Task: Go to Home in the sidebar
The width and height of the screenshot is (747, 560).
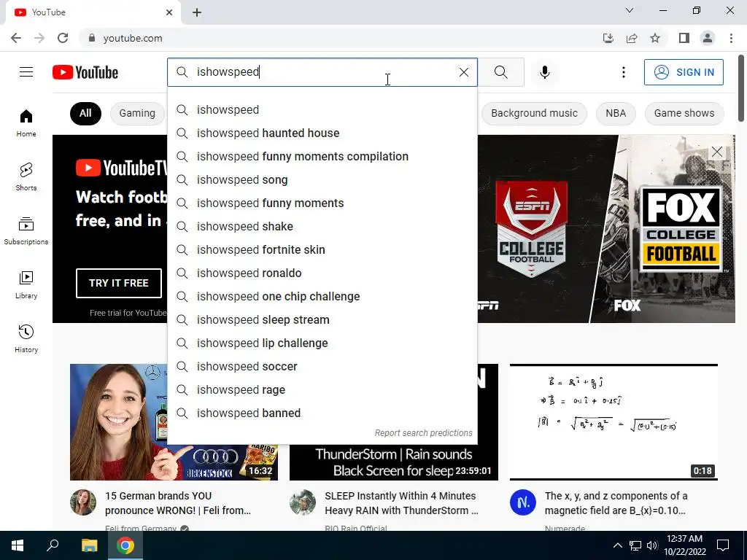Action: pyautogui.click(x=26, y=123)
